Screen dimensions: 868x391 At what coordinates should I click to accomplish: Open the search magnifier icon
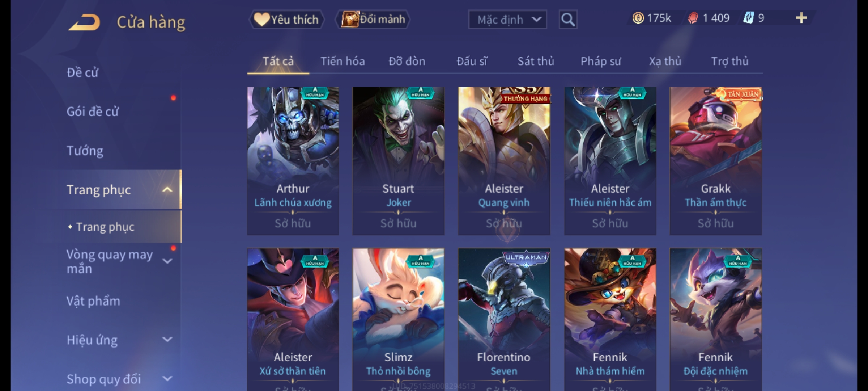[568, 20]
